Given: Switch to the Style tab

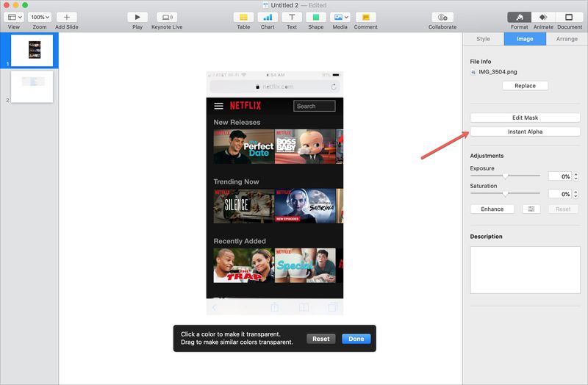Looking at the screenshot, I should [483, 39].
